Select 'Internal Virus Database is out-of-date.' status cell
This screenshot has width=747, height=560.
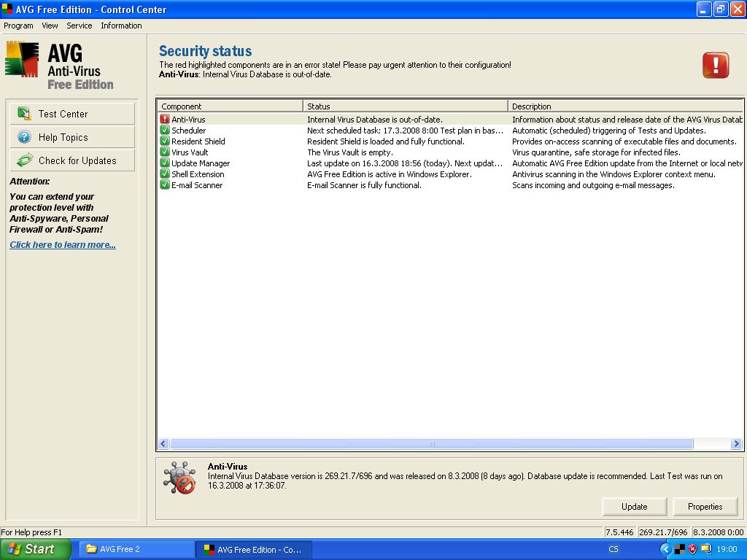pyautogui.click(x=375, y=120)
